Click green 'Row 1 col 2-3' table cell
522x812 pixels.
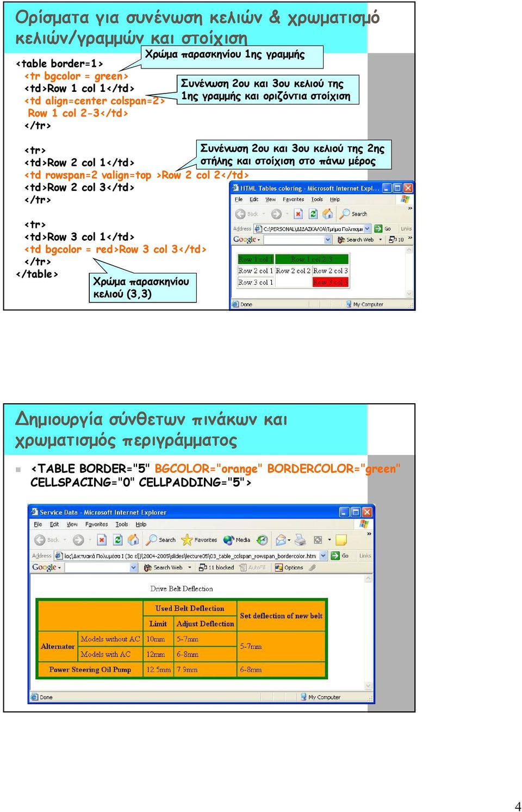coord(312,259)
